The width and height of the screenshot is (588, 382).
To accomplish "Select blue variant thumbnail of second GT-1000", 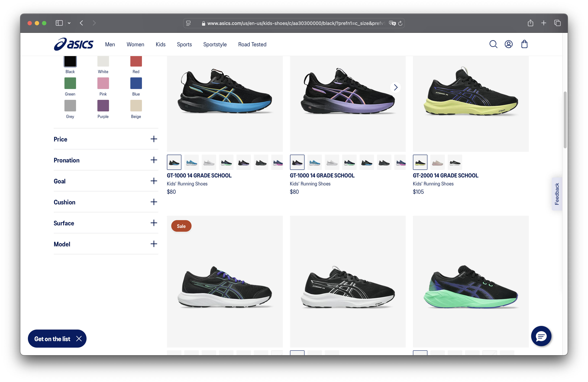I will coord(314,162).
